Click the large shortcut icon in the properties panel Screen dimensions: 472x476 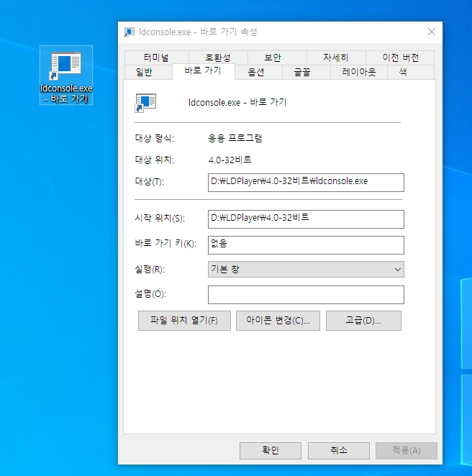point(145,103)
